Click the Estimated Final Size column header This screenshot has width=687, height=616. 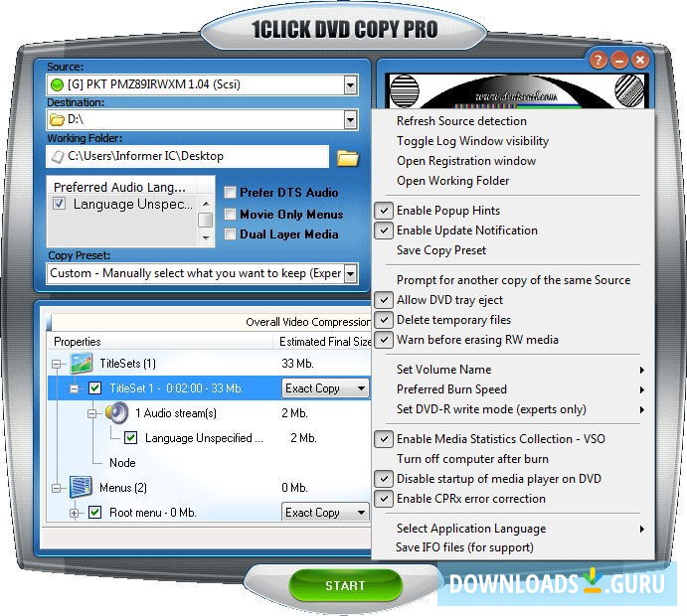coord(322,342)
